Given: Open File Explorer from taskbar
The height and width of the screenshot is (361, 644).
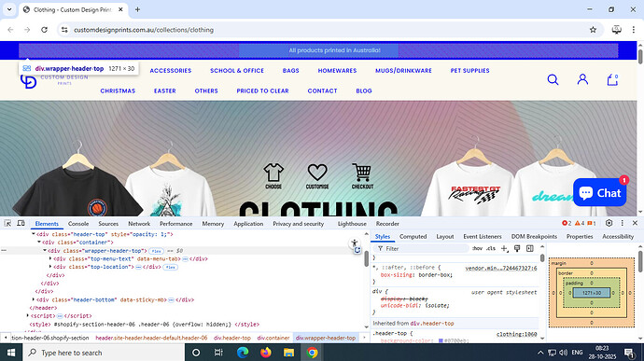Looking at the screenshot, I should coord(288,353).
